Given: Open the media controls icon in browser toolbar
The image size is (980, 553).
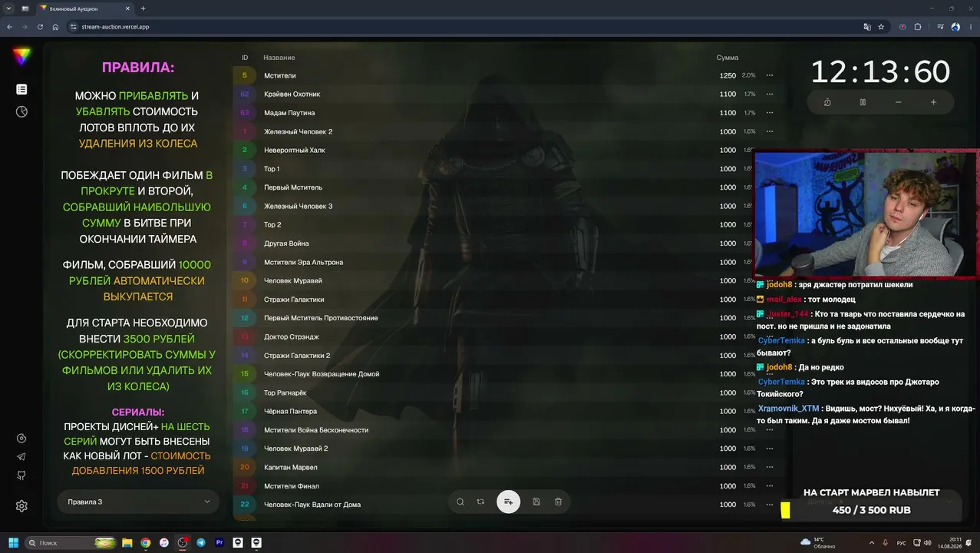Looking at the screenshot, I should pos(941,27).
